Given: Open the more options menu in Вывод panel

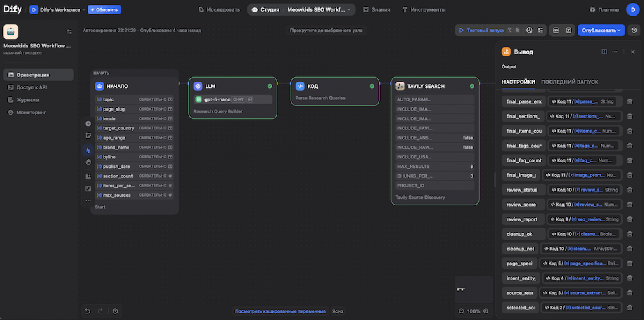Looking at the screenshot, I should pos(615,52).
